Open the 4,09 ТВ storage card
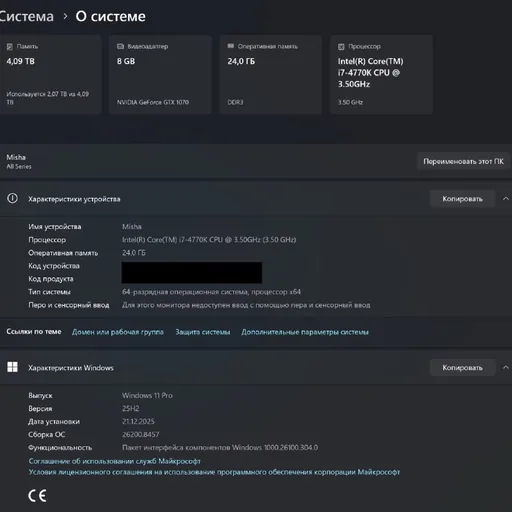The image size is (512, 512). 50,75
